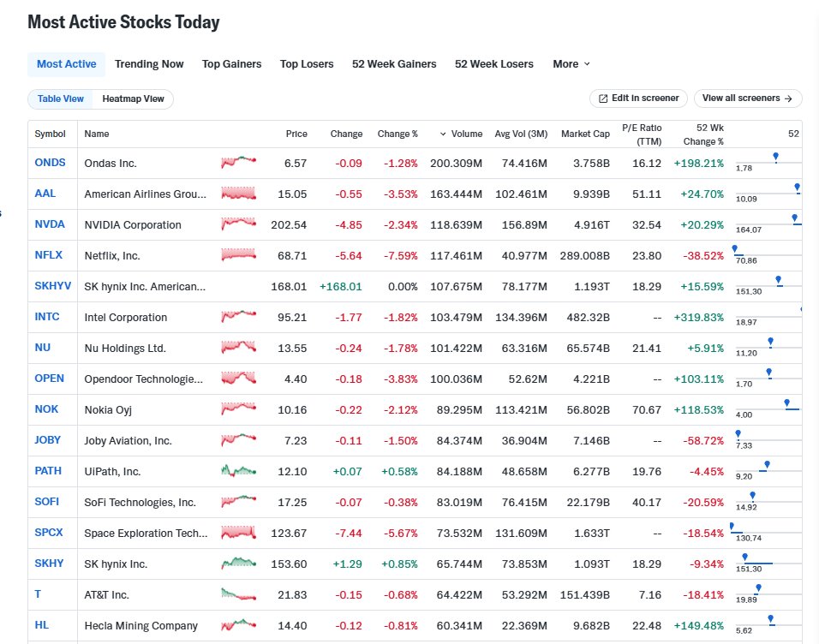Click UiPath change +0.58%
Screen dimensions: 819x644
pyautogui.click(x=399, y=471)
